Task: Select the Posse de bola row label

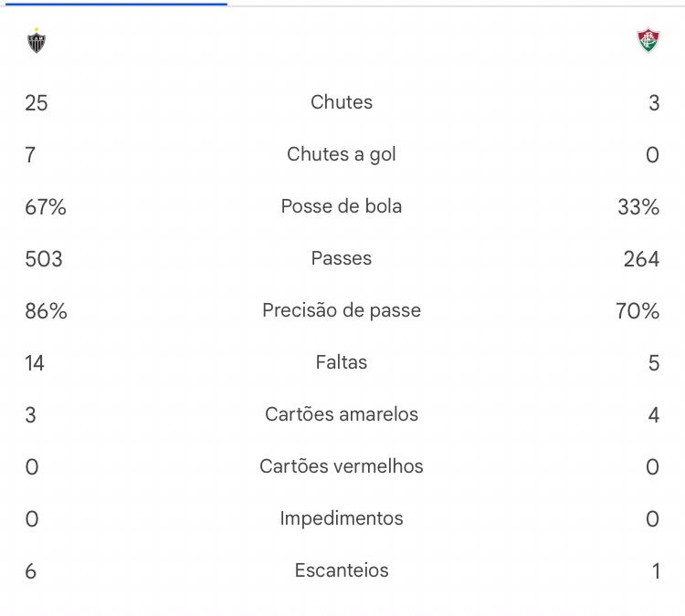Action: [x=342, y=206]
